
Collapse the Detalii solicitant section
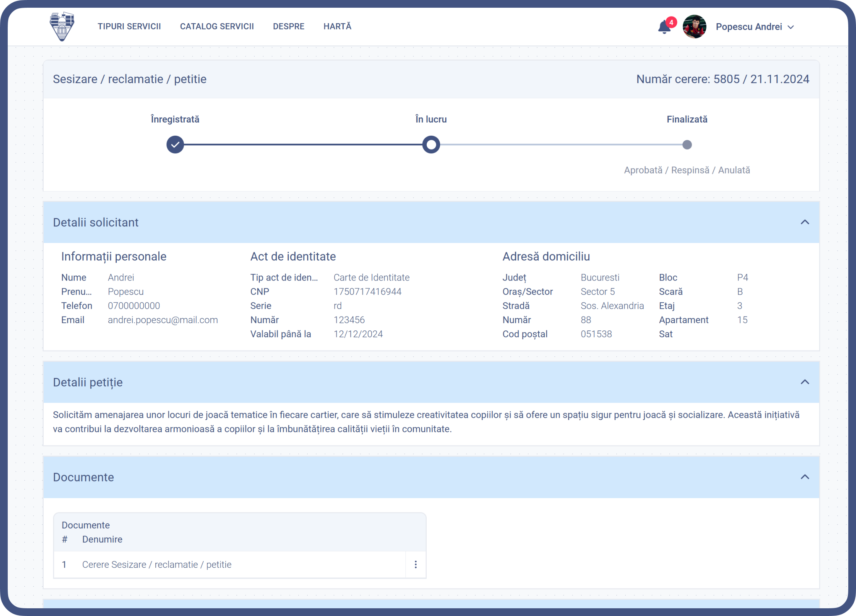tap(805, 222)
